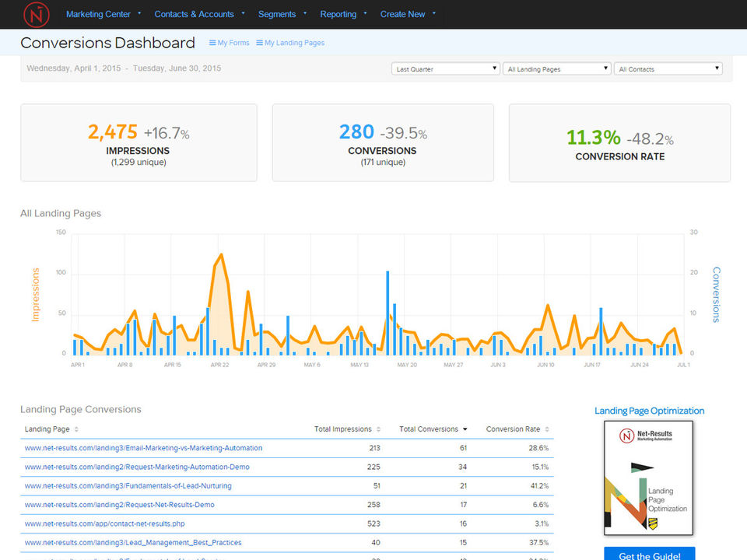Open the All Landing Pages filter dropdown
Screen dimensions: 747x560
556,69
